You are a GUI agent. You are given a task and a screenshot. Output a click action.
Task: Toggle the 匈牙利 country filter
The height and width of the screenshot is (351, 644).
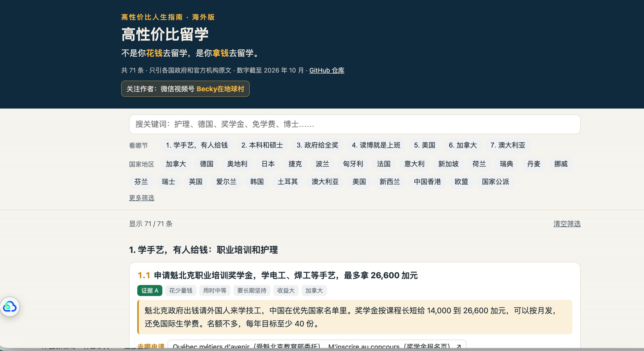click(353, 164)
